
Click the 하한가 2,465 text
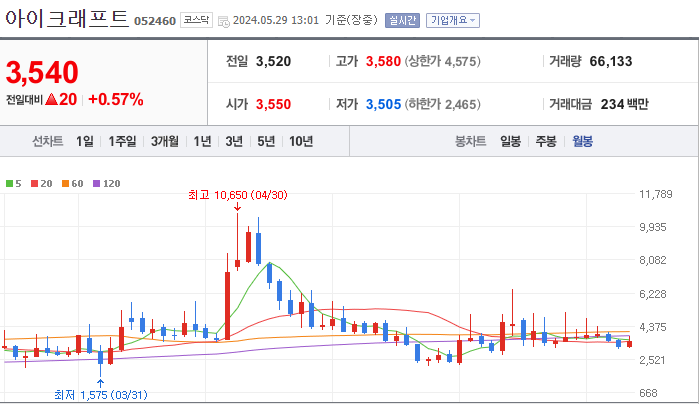click(443, 104)
